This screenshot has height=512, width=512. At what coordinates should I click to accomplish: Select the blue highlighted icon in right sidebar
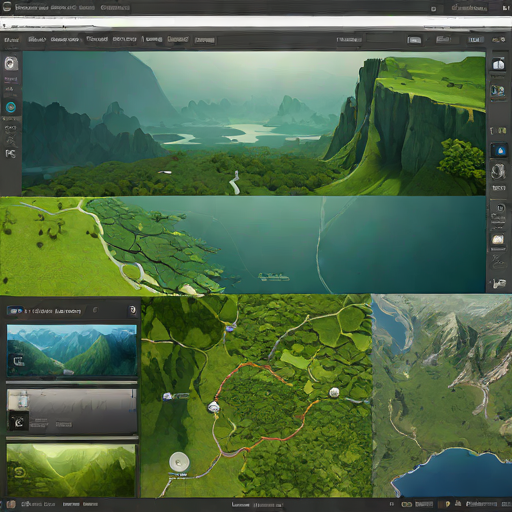tap(500, 151)
